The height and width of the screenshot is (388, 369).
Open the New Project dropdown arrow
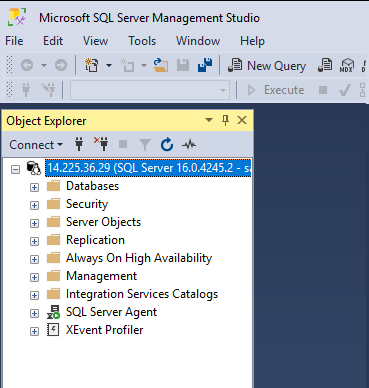(109, 65)
